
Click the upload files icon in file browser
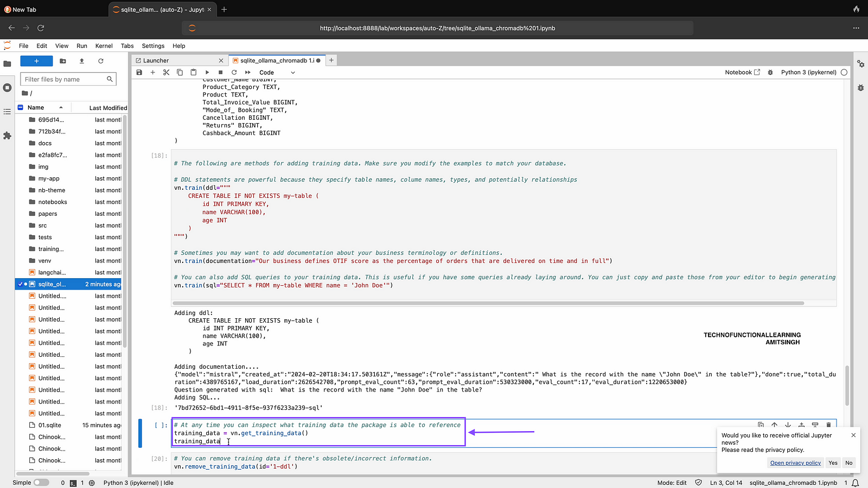(x=82, y=61)
